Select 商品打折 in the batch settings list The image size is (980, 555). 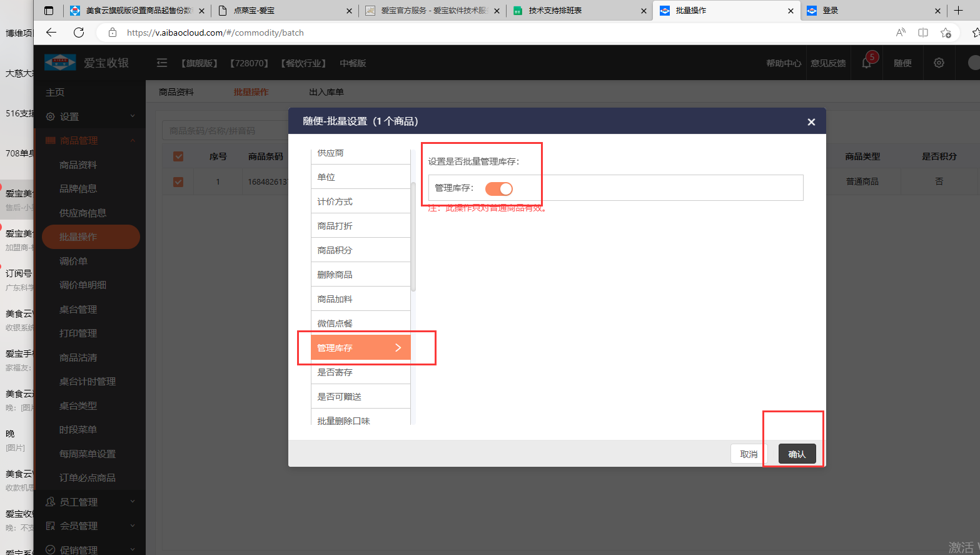coord(360,226)
